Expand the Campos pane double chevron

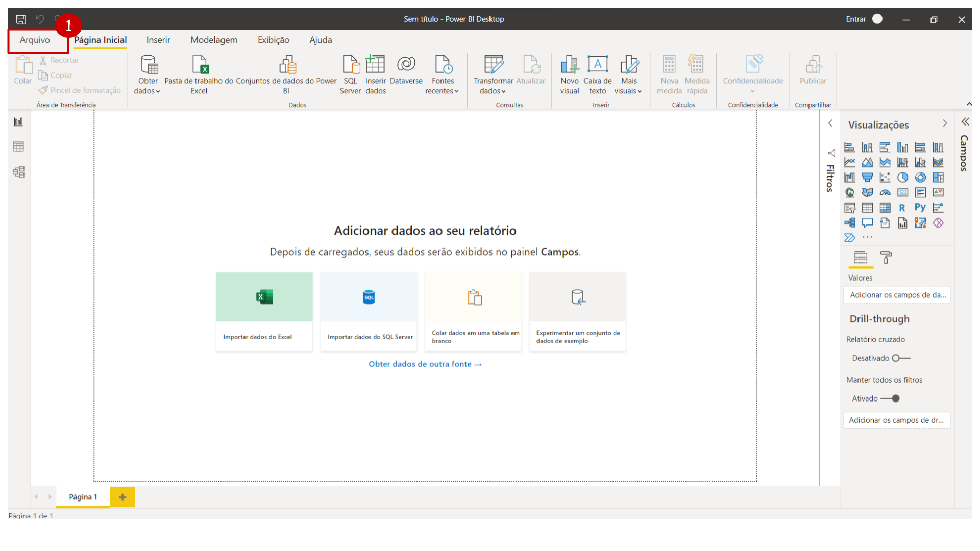pyautogui.click(x=965, y=122)
